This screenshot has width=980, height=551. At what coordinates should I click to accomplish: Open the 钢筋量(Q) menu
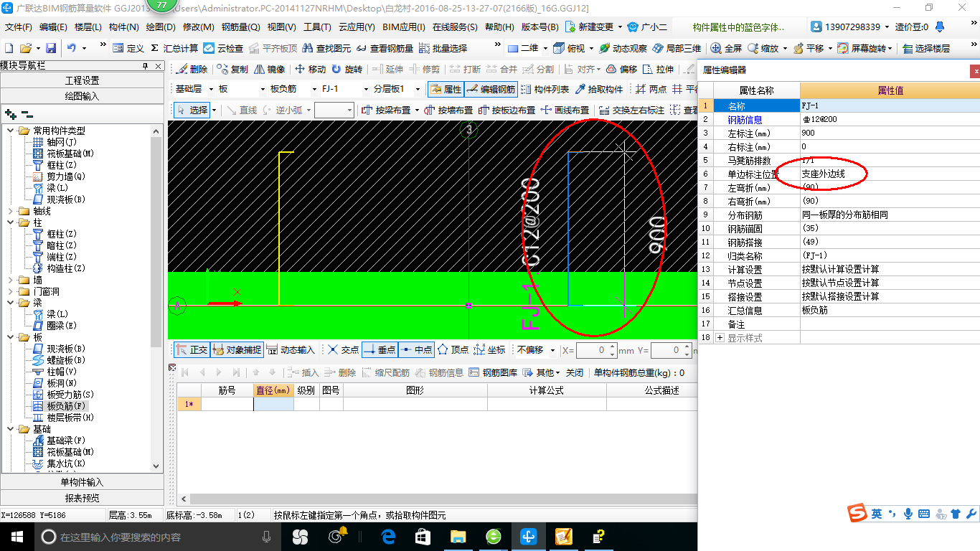240,27
